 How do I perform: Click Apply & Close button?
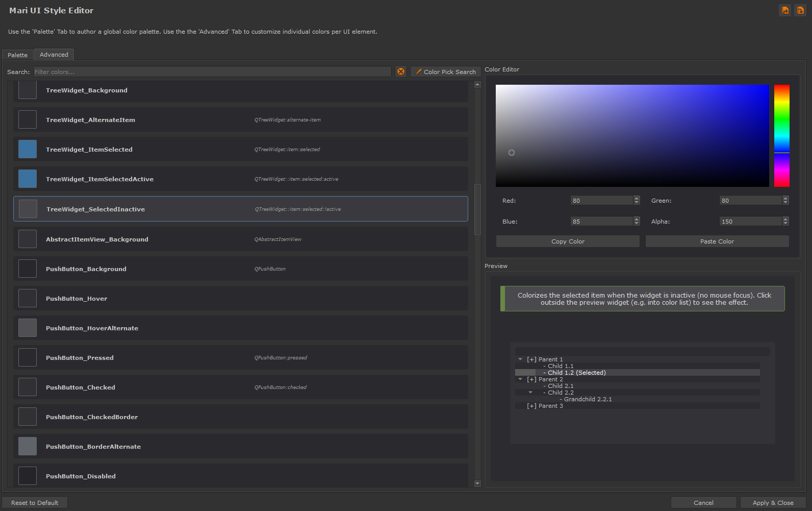773,503
